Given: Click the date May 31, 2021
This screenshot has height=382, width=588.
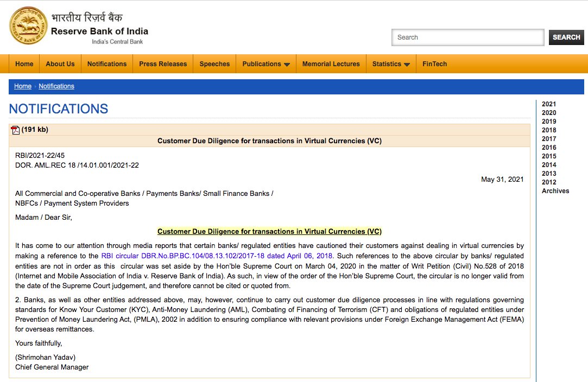Looking at the screenshot, I should point(502,179).
